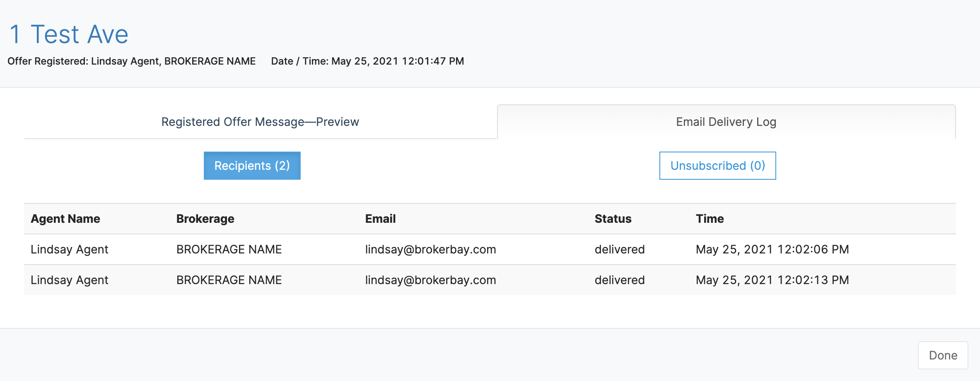Select second row Lindsay Agent name

click(x=70, y=280)
